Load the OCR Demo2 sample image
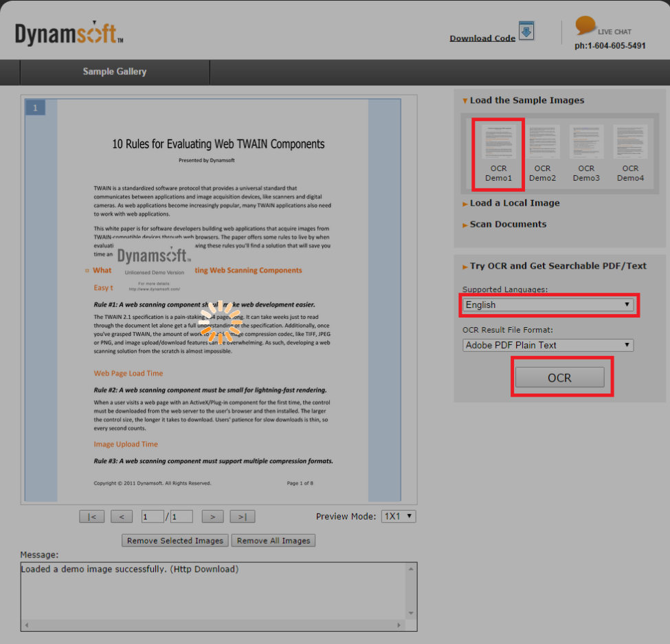 click(x=542, y=154)
